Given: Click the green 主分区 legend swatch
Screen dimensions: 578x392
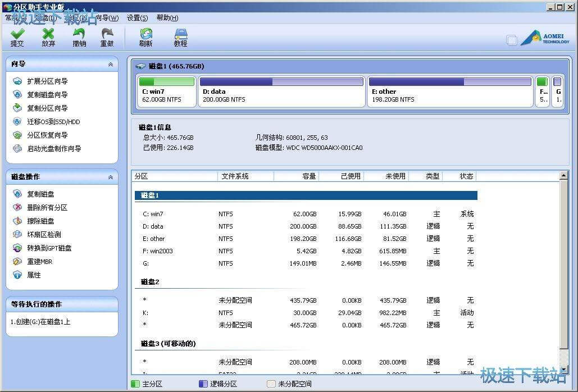Looking at the screenshot, I should (135, 384).
